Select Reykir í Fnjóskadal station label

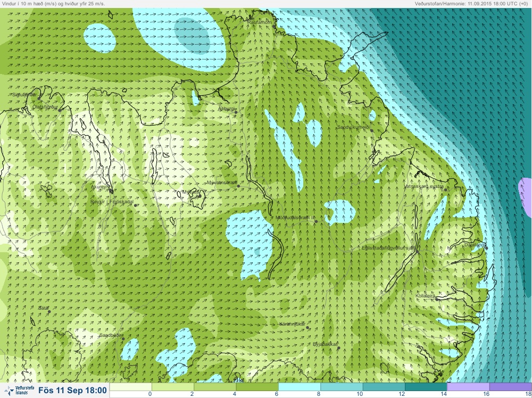point(112,202)
